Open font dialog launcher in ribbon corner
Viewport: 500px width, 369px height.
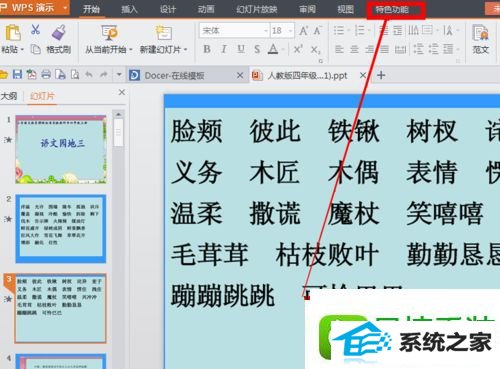tap(321, 61)
